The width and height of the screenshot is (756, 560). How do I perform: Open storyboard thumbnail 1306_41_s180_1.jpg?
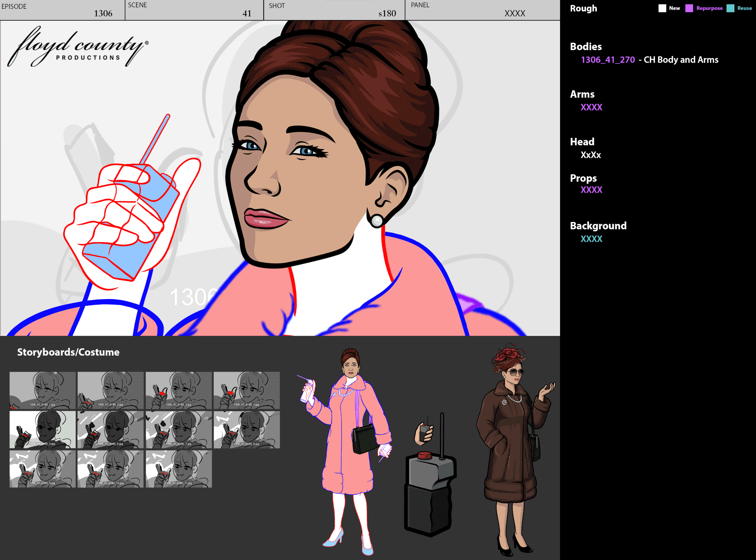coord(43,390)
